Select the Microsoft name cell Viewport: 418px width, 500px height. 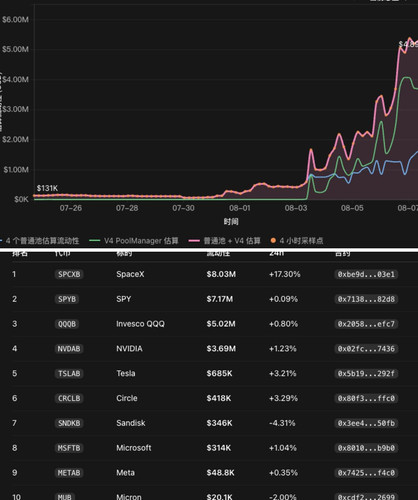[134, 448]
